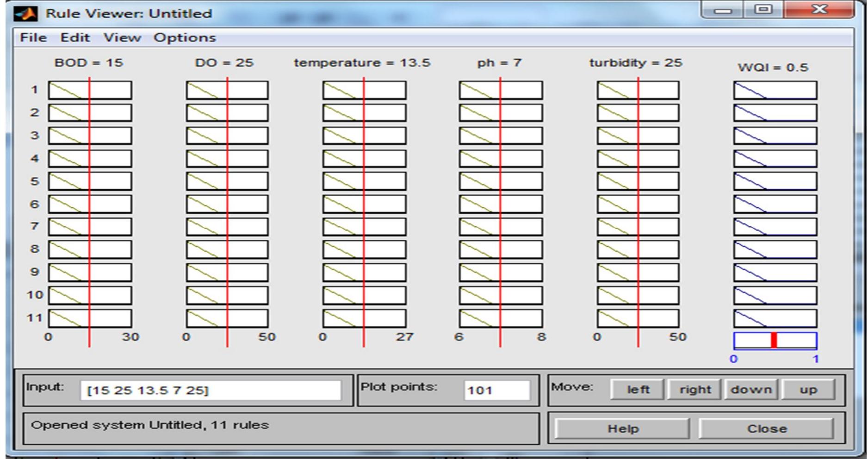This screenshot has height=459, width=868.
Task: Open the File menu
Action: [33, 37]
